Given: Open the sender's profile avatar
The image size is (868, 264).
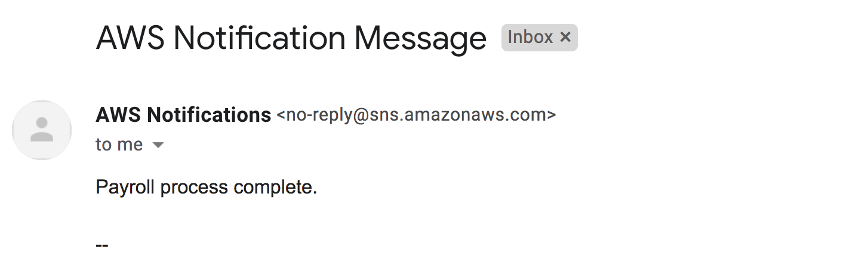Looking at the screenshot, I should point(42,130).
